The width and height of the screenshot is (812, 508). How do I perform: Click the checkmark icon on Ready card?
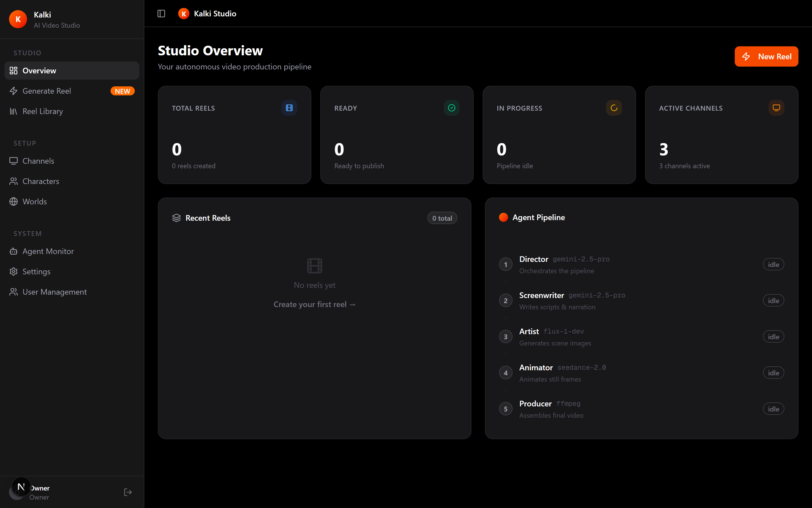point(451,108)
